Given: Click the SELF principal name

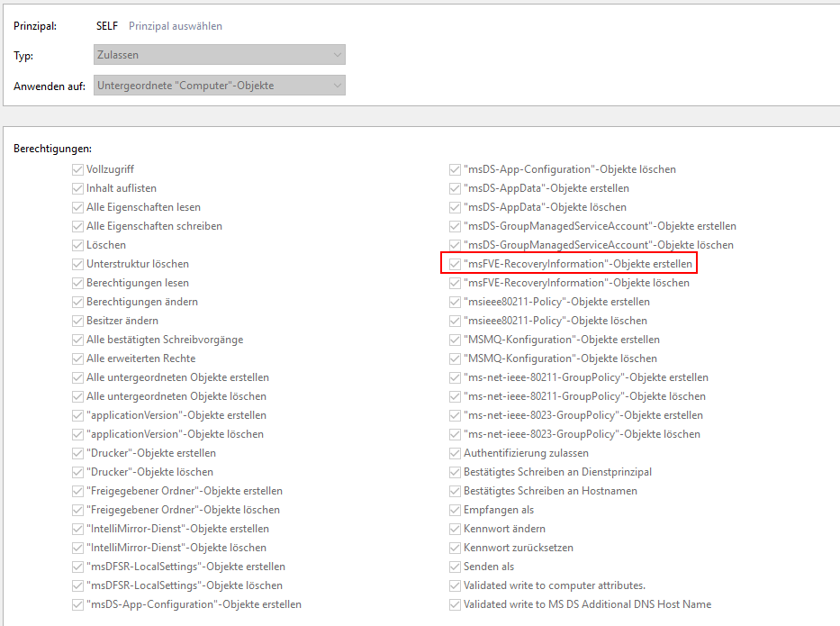Looking at the screenshot, I should [106, 26].
